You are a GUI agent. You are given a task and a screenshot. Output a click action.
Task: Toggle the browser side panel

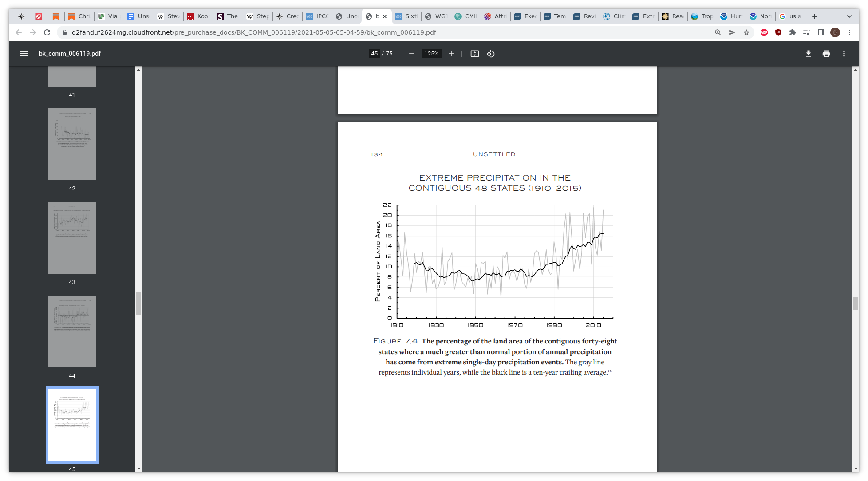821,32
